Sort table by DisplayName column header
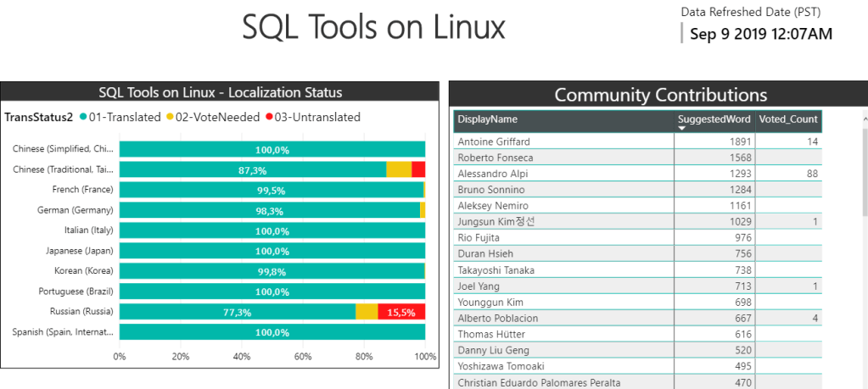The width and height of the screenshot is (868, 389). tap(564, 119)
